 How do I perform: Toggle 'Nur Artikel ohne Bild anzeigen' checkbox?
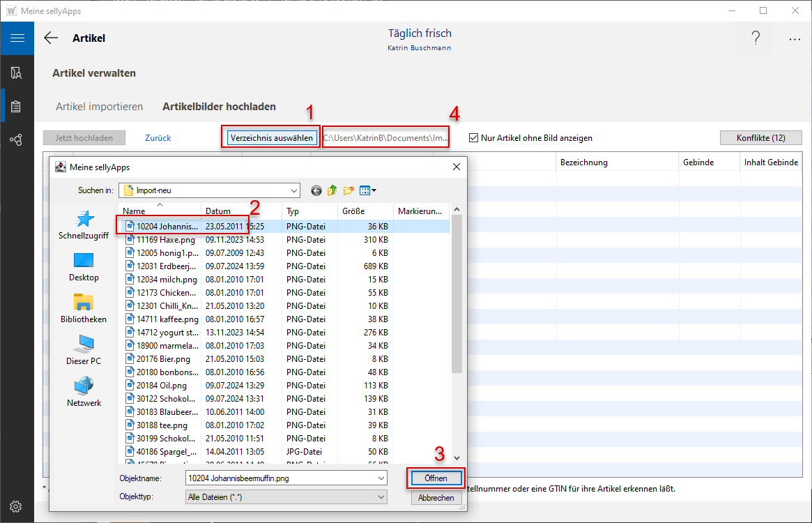tap(474, 138)
